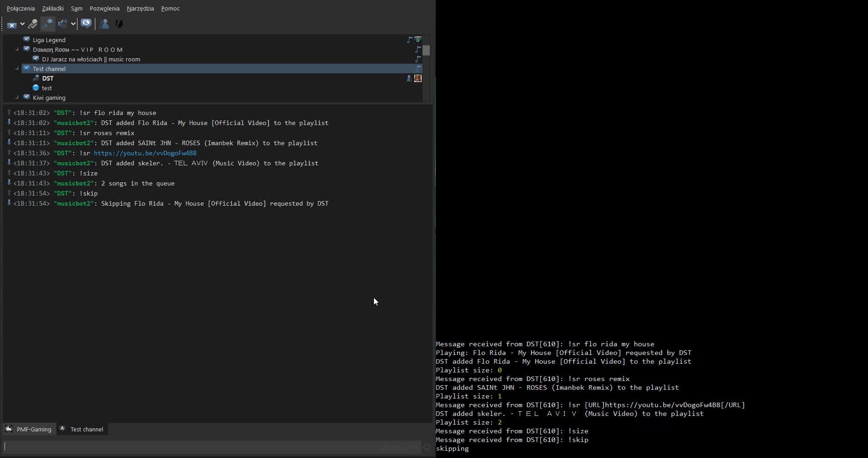Toggle microphone mute in toolbar
This screenshot has height=458, width=868.
[48, 24]
